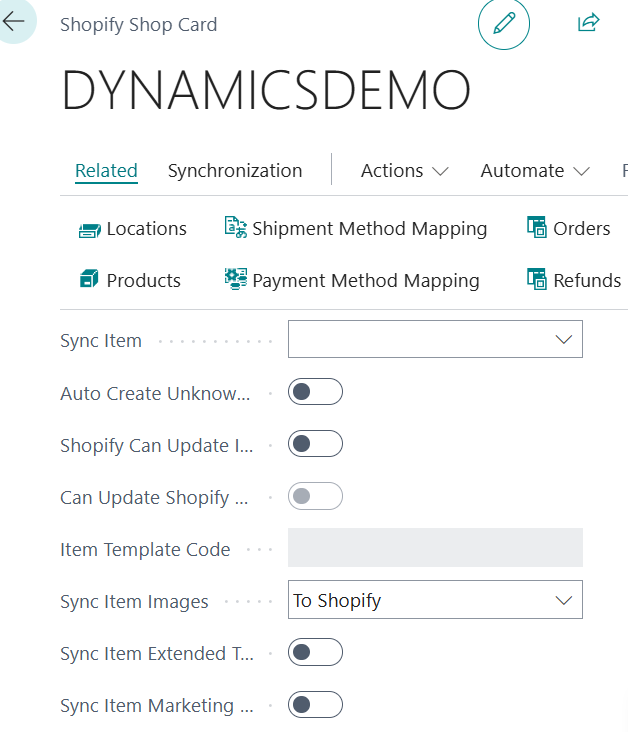The width and height of the screenshot is (628, 732).
Task: Click the Refunds icon
Action: coord(536,279)
